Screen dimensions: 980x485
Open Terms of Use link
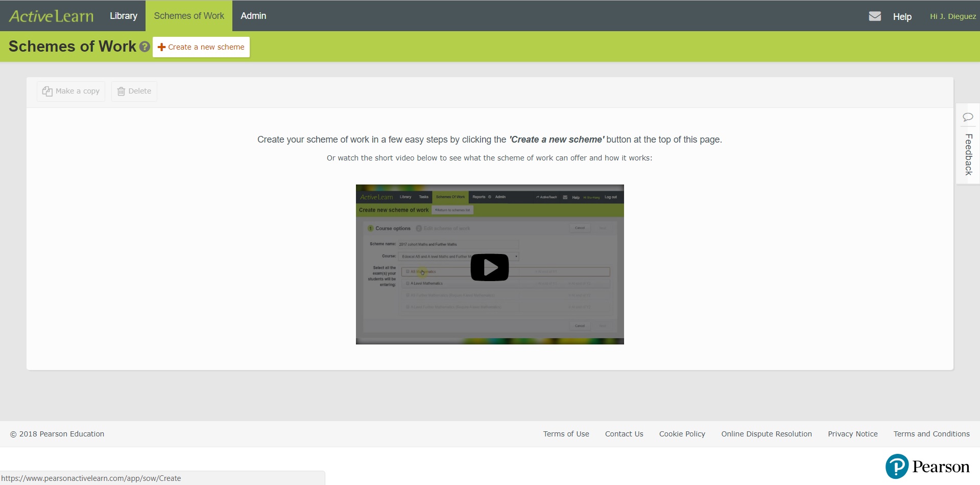pyautogui.click(x=566, y=434)
